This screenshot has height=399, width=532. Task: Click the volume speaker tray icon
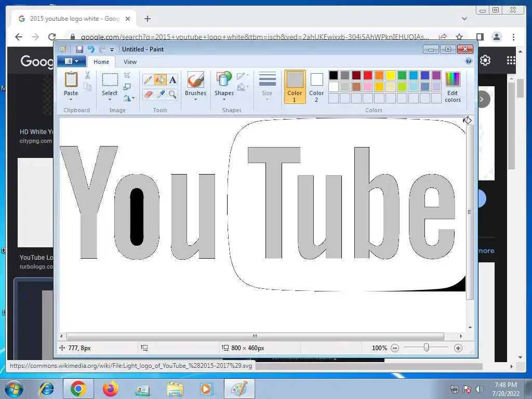(x=480, y=389)
